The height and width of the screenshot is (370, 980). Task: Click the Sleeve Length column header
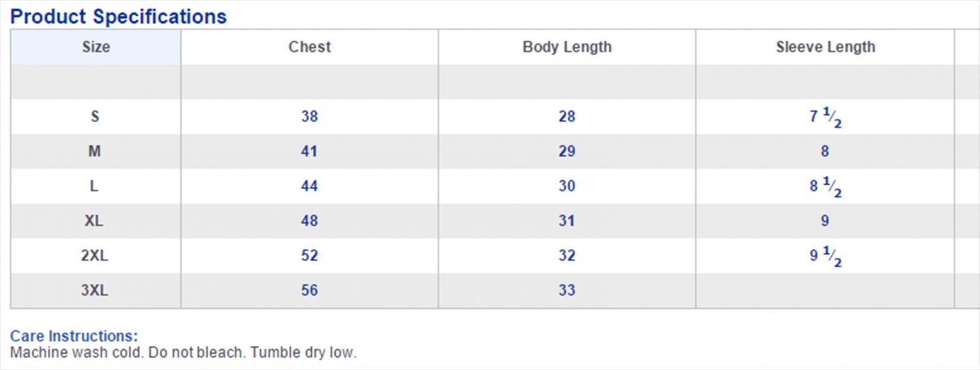point(825,47)
